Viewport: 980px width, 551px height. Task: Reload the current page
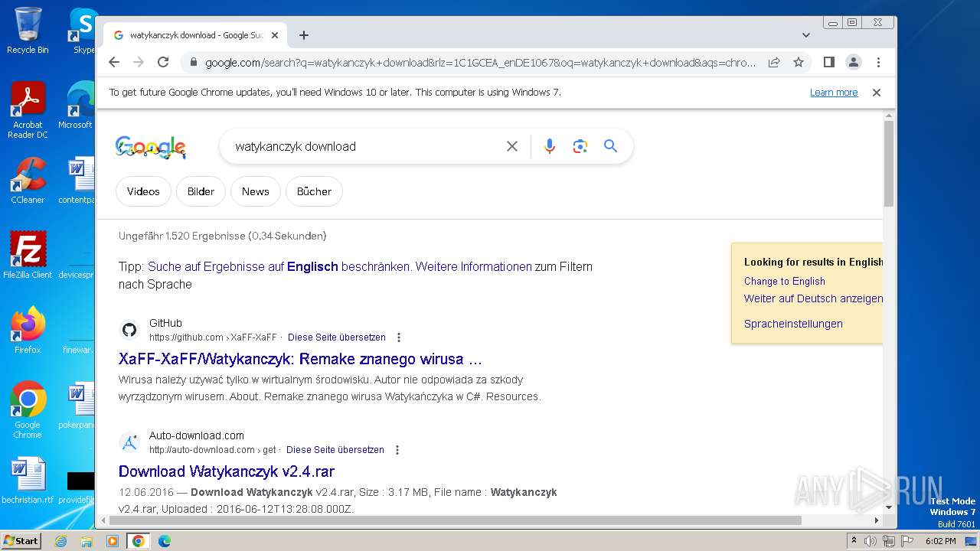tap(163, 62)
